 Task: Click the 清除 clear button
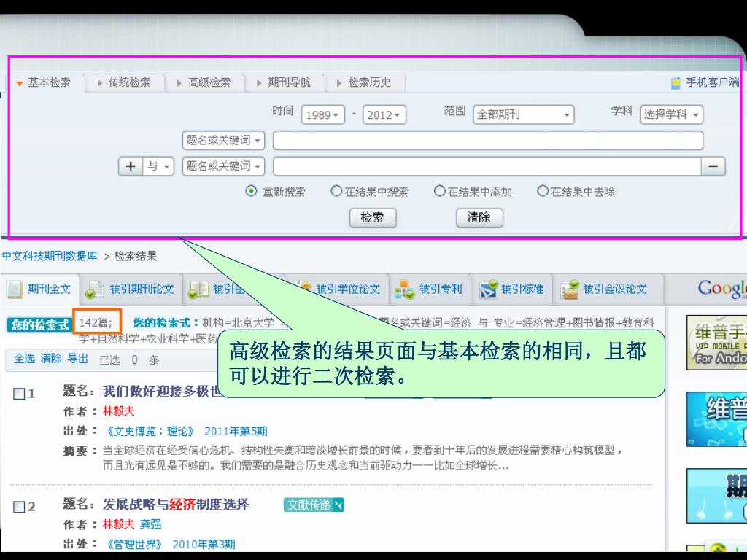pos(479,217)
